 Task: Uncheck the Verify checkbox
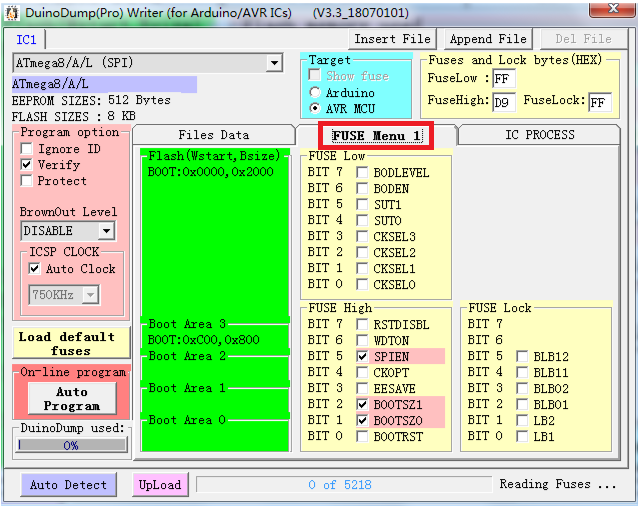[x=27, y=164]
